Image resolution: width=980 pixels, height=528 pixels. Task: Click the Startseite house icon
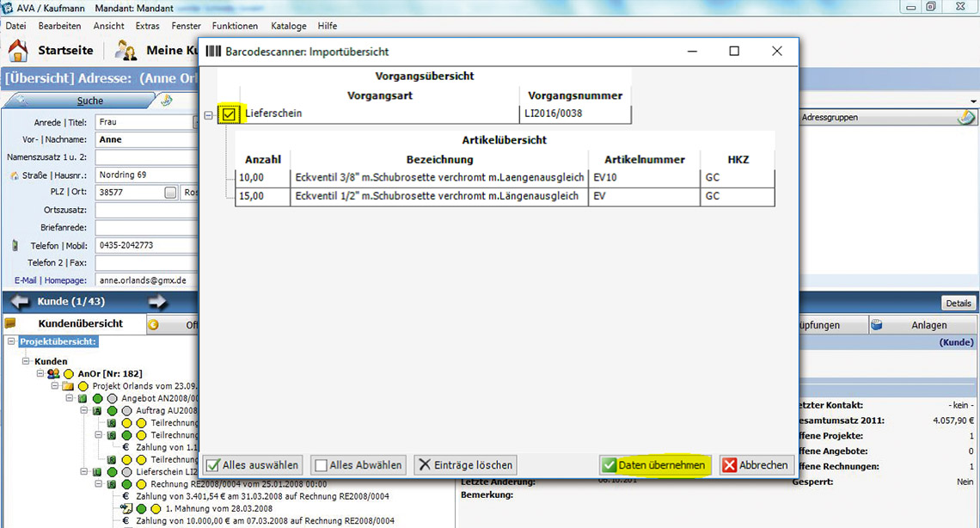pos(18,50)
